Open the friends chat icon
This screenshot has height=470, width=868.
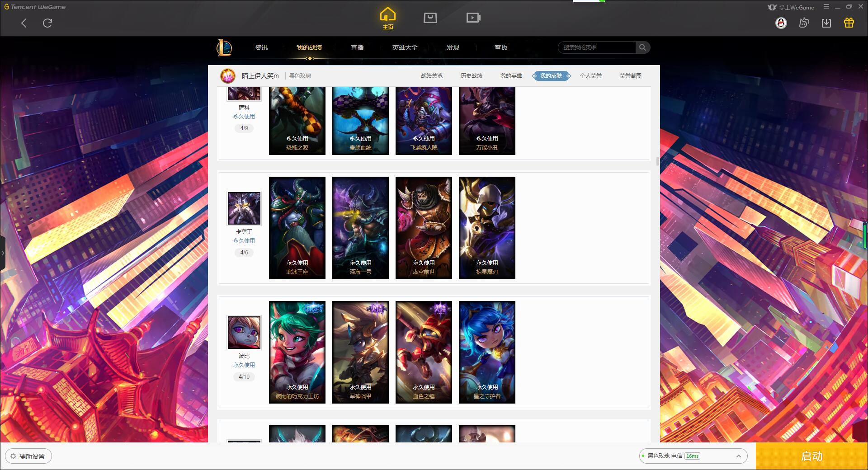pos(804,23)
